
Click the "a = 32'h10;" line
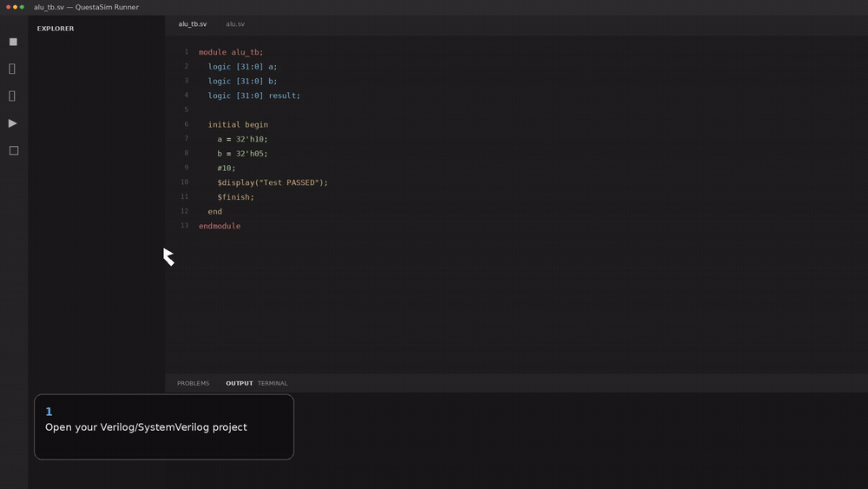pos(242,139)
